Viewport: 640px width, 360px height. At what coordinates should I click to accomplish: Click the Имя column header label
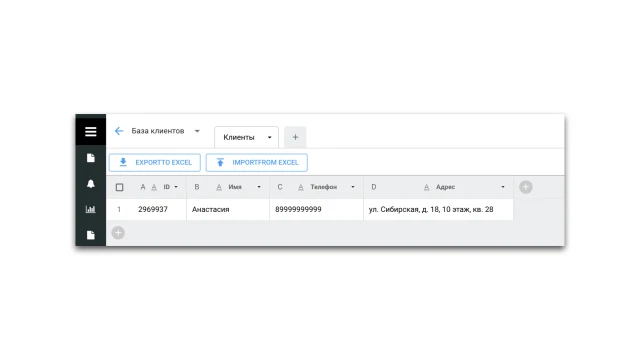(235, 187)
